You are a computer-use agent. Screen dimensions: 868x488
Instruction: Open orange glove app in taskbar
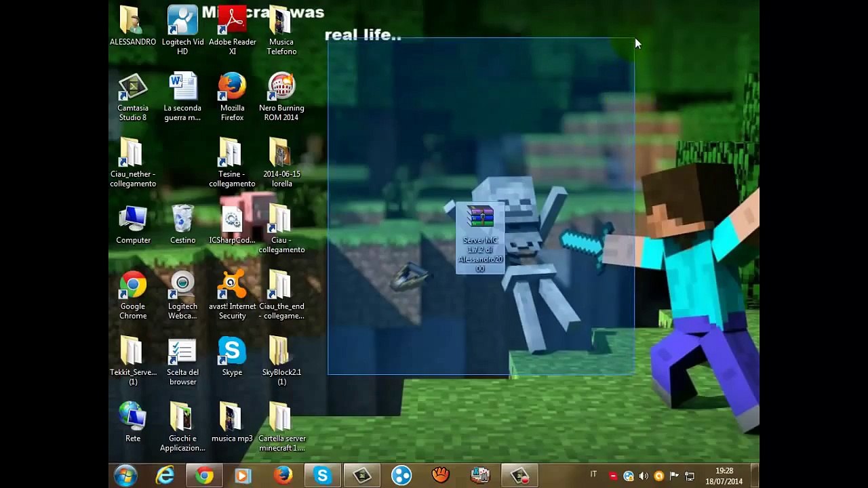point(441,476)
